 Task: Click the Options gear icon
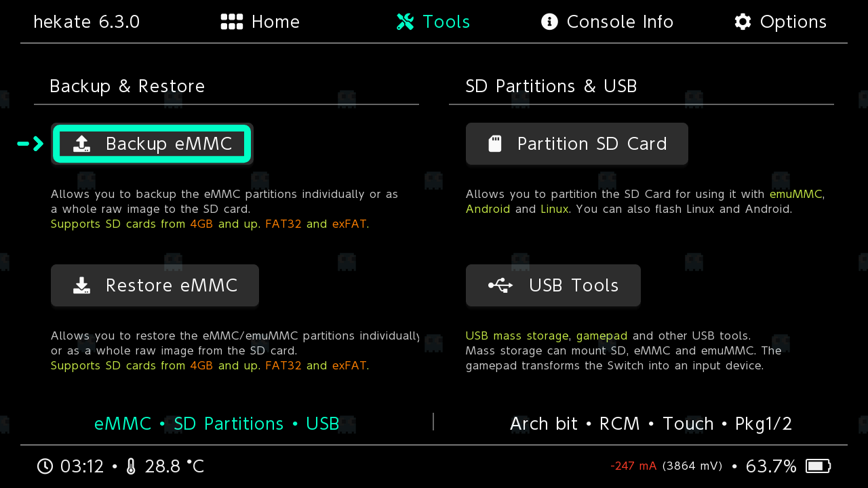[743, 22]
